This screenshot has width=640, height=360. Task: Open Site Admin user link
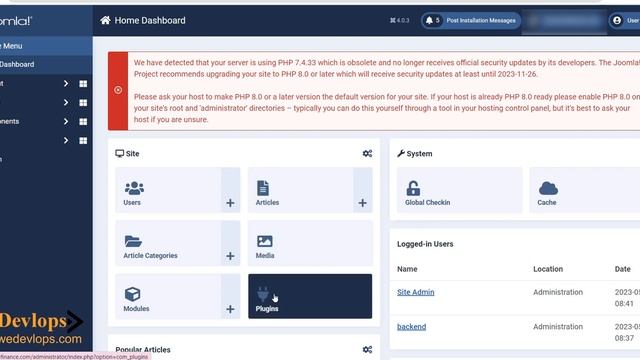(416, 292)
